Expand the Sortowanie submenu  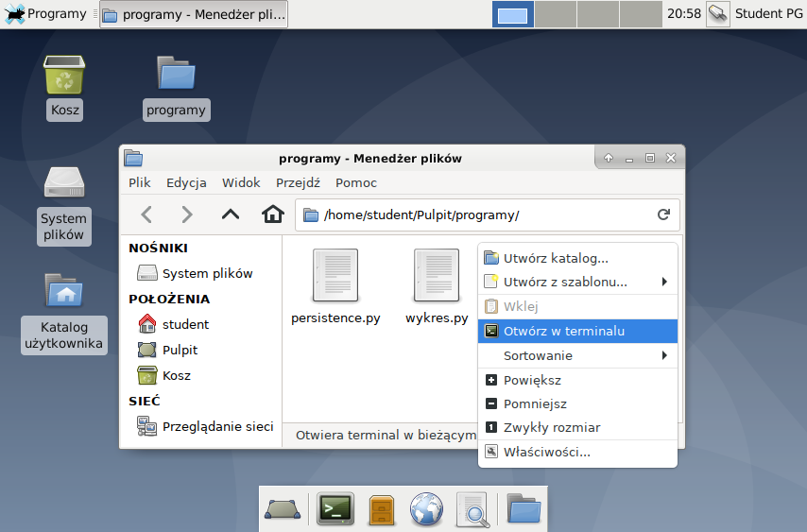577,355
